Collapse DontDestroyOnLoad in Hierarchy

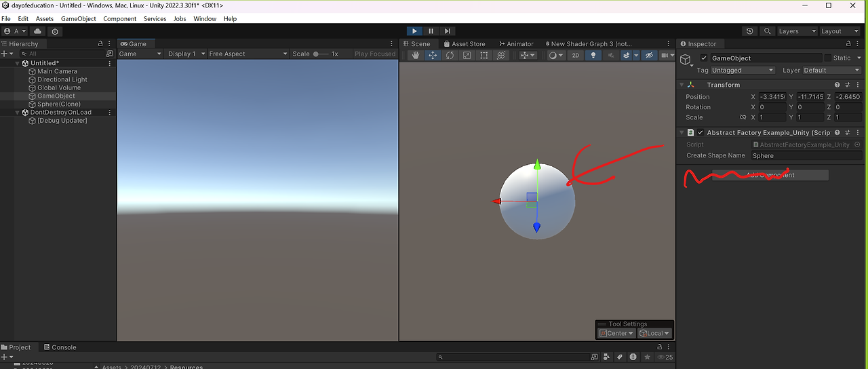[x=18, y=113]
